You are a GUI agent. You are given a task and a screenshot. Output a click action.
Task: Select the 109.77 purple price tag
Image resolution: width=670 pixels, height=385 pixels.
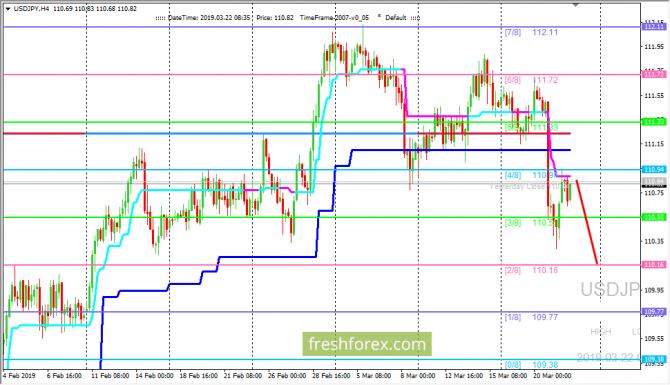[x=654, y=312]
